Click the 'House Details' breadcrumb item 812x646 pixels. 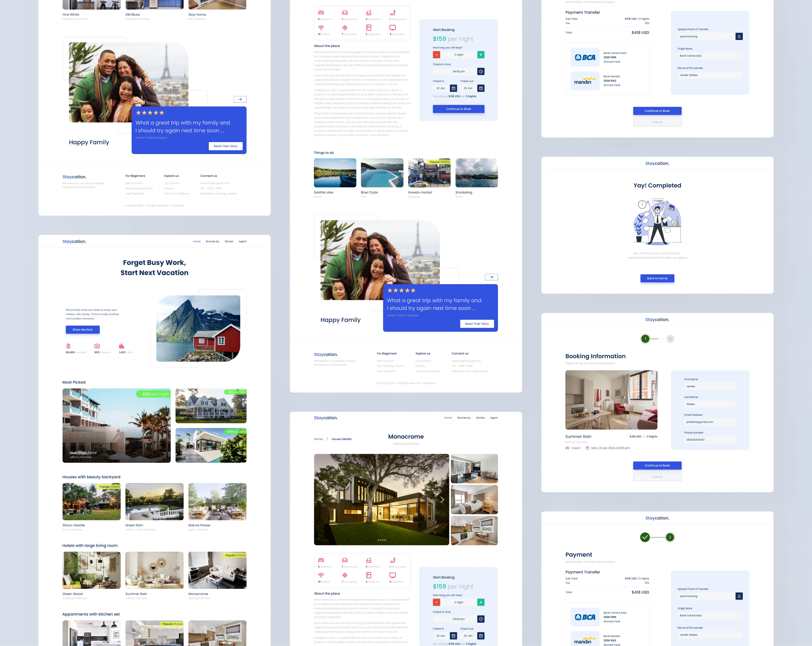[x=341, y=439]
